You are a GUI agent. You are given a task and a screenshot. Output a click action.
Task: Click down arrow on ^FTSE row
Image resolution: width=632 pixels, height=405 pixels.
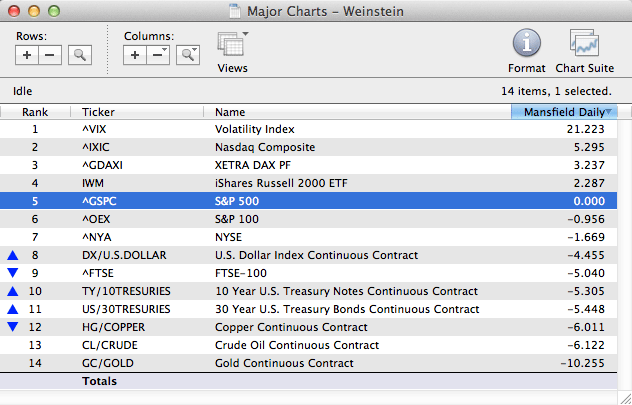point(13,273)
